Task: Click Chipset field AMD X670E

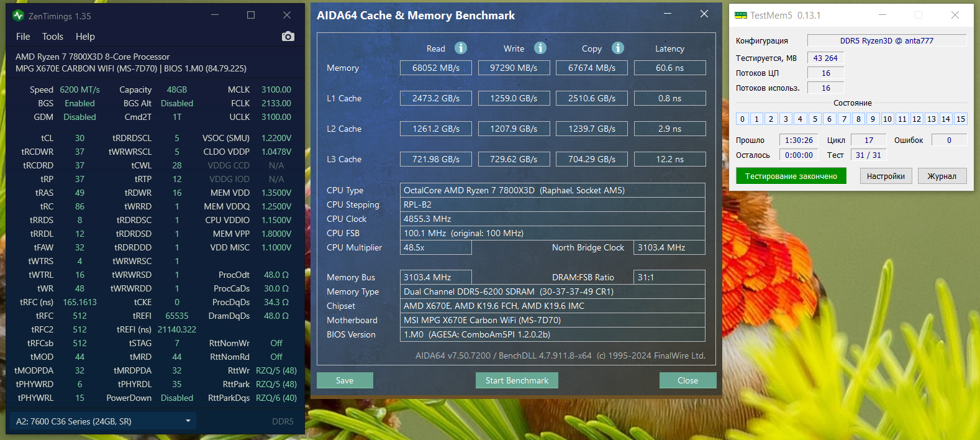Action: [553, 306]
